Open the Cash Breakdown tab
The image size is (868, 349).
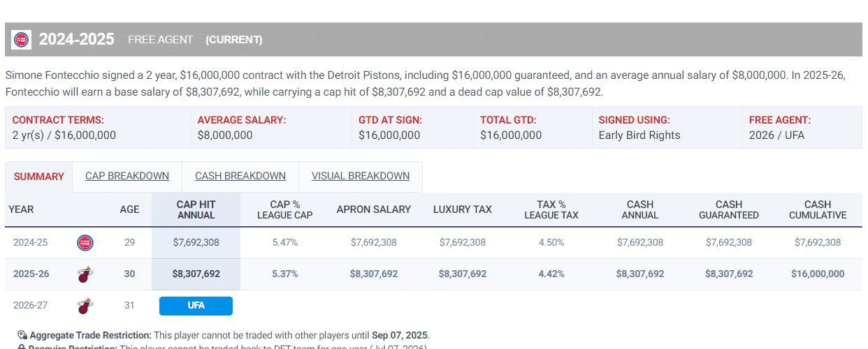pos(240,176)
